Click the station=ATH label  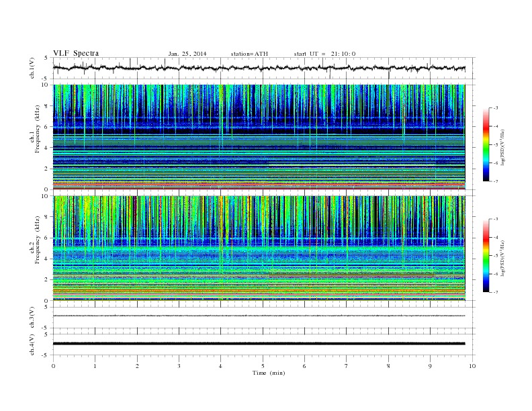[249, 54]
